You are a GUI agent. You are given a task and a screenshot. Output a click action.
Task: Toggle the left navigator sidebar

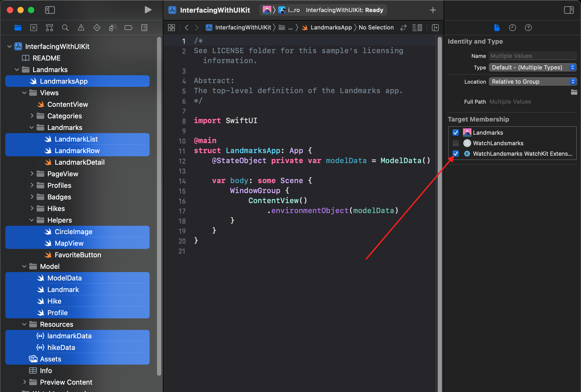50,10
